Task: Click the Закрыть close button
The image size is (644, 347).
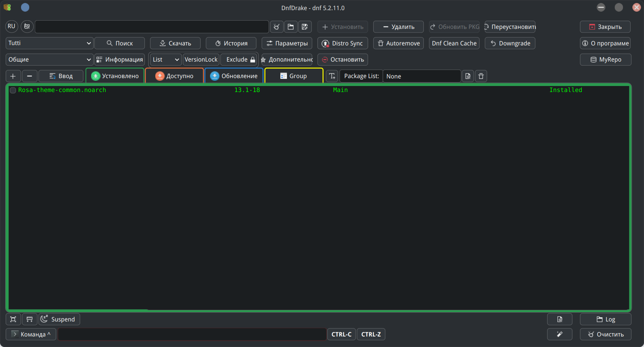Action: (x=605, y=27)
